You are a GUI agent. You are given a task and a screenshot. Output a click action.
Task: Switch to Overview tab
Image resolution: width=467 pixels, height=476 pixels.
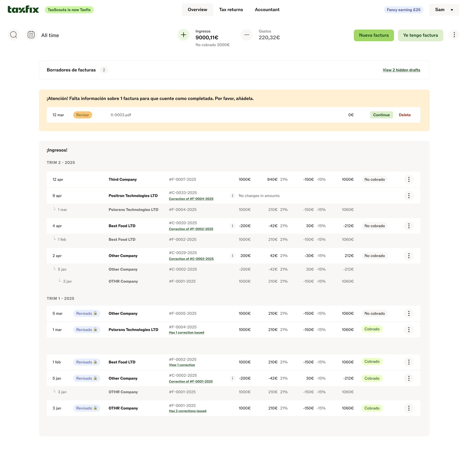click(x=197, y=10)
